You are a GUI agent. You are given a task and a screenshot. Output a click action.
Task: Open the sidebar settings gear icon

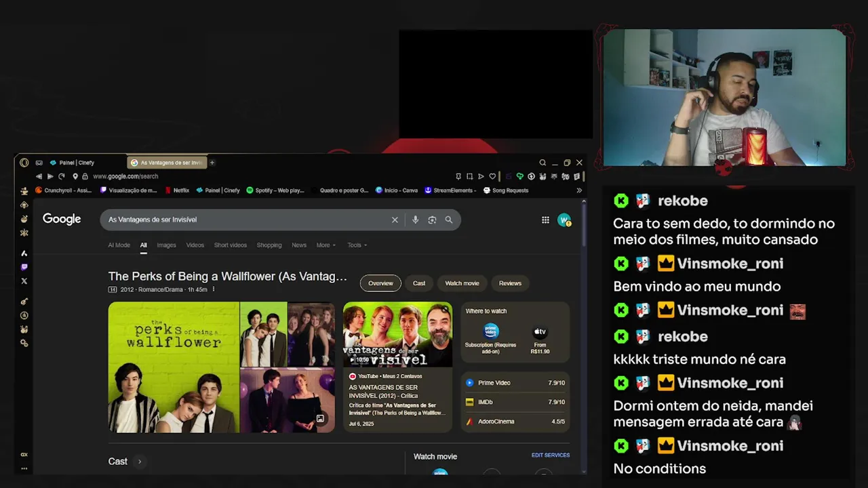coord(24,344)
